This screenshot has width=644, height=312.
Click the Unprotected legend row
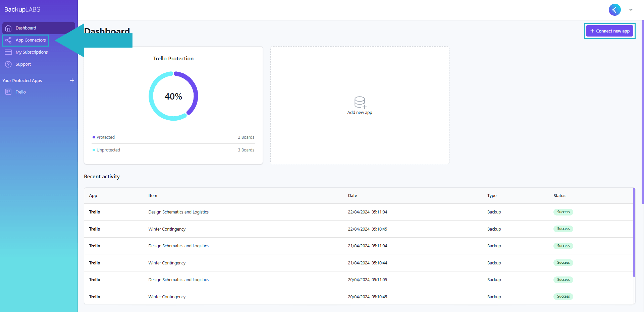tap(173, 150)
